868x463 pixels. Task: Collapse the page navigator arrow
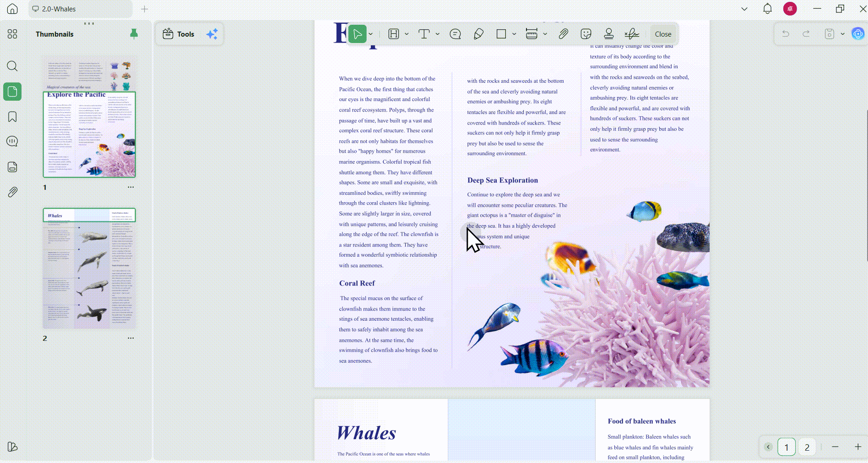coord(768,447)
